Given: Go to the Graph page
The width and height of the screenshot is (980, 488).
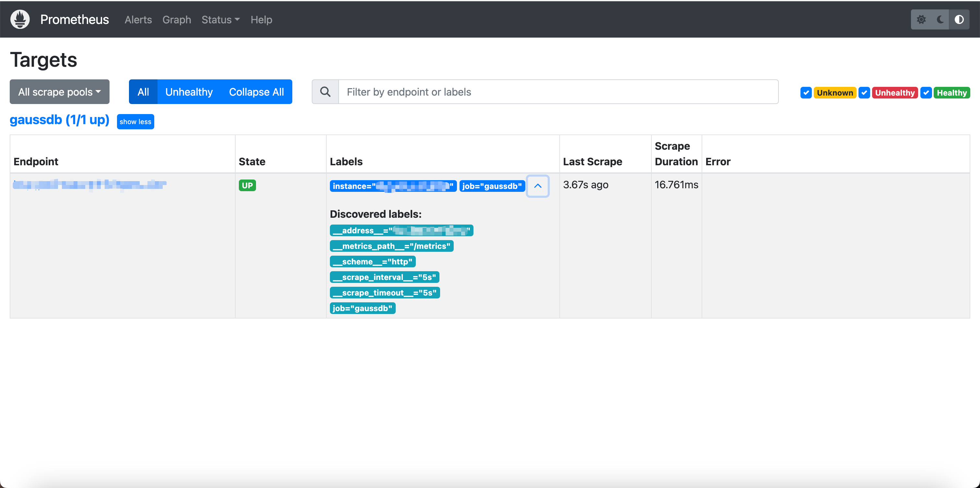Looking at the screenshot, I should coord(177,19).
